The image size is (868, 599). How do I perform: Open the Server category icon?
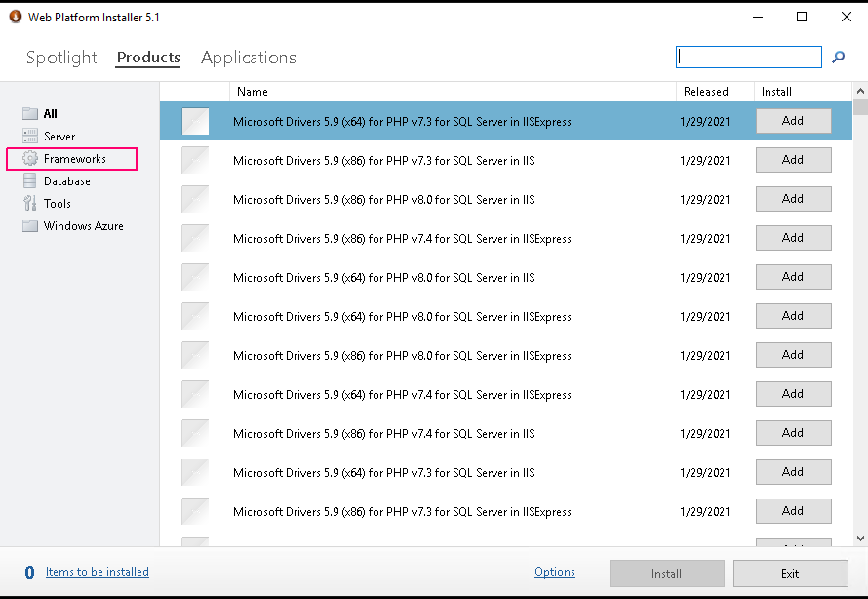(30, 137)
